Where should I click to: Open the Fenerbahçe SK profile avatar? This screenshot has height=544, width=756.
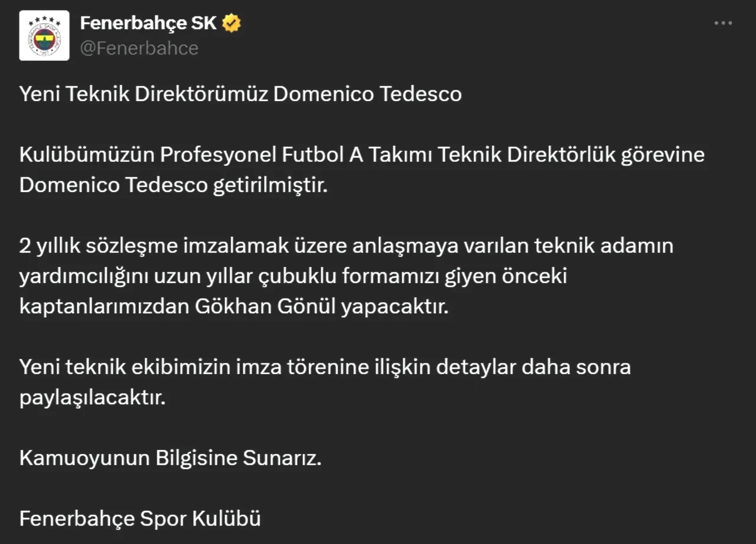point(44,35)
